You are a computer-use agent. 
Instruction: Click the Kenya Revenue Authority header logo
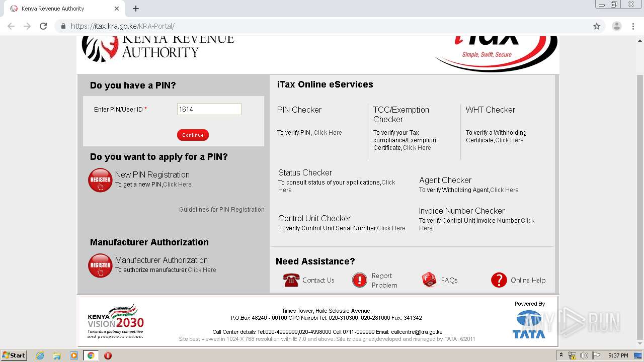point(157,48)
